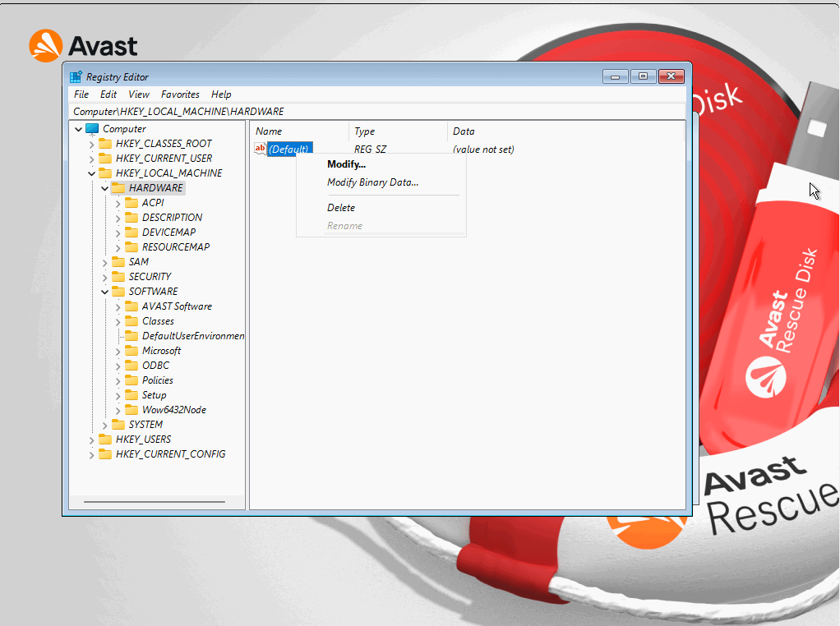Screen dimensions: 840x626
Task: Click the Computer icon in the tree
Action: point(92,129)
